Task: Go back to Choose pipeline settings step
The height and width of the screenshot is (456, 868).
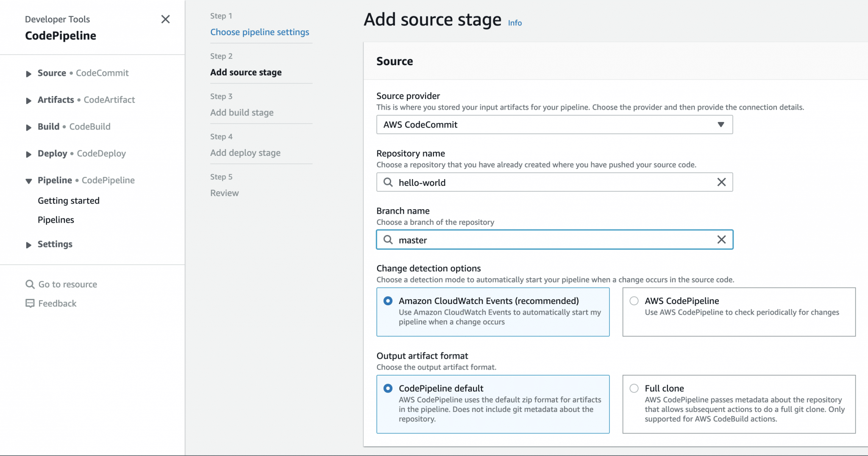Action: point(259,32)
